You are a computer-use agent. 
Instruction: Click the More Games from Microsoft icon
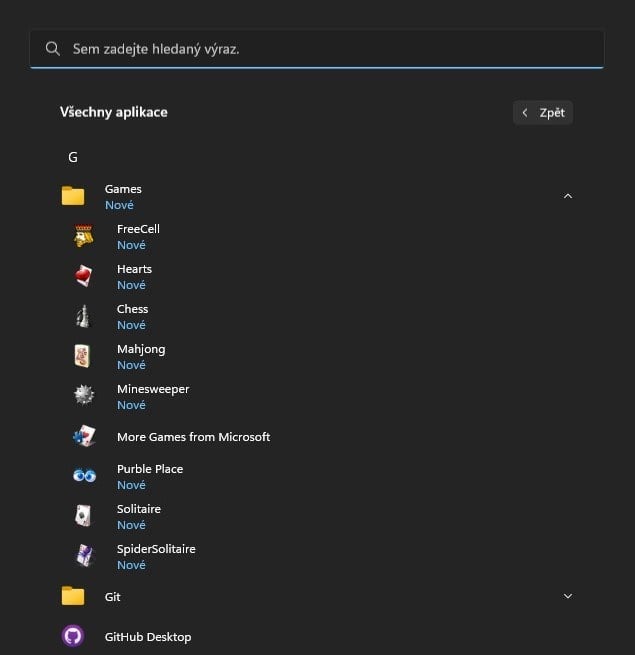[x=84, y=437]
